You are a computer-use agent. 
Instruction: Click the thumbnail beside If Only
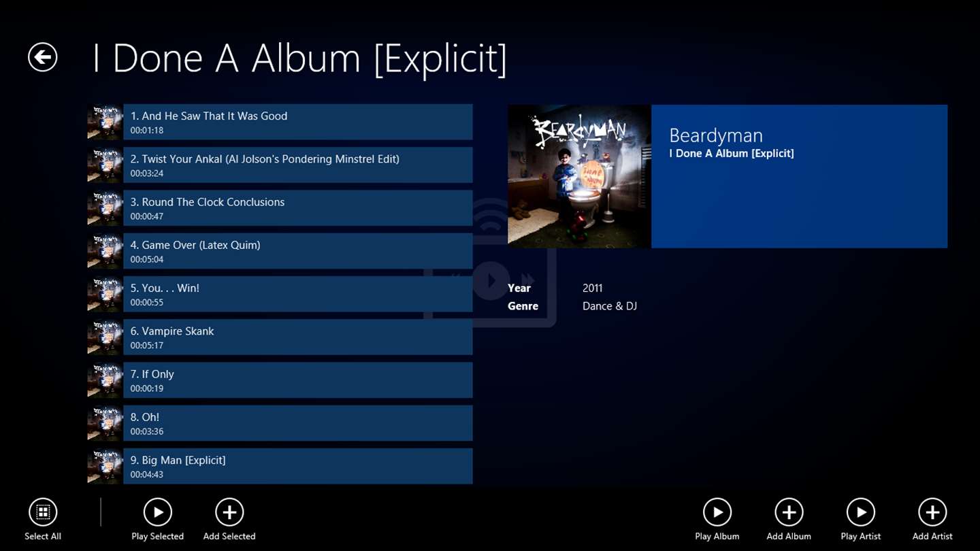pos(105,380)
